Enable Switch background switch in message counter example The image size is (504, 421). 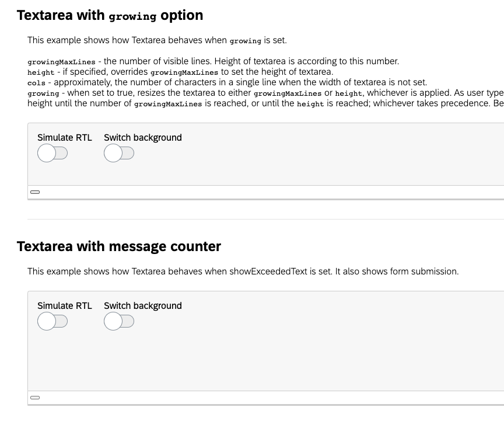119,321
